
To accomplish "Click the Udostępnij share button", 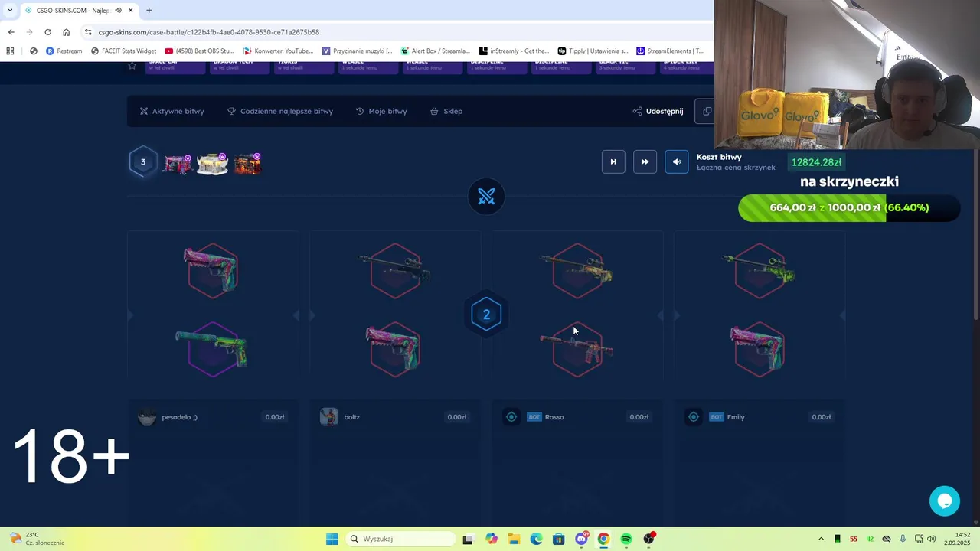I will [x=658, y=111].
